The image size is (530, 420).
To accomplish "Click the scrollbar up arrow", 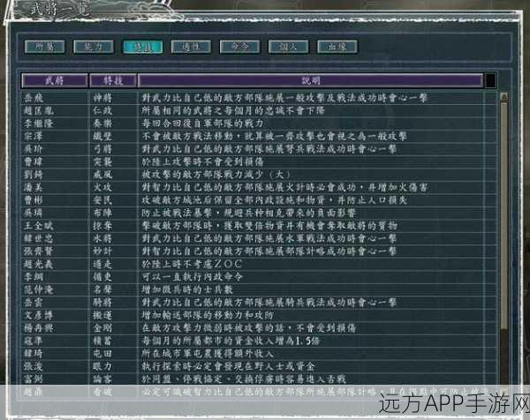I will [504, 97].
